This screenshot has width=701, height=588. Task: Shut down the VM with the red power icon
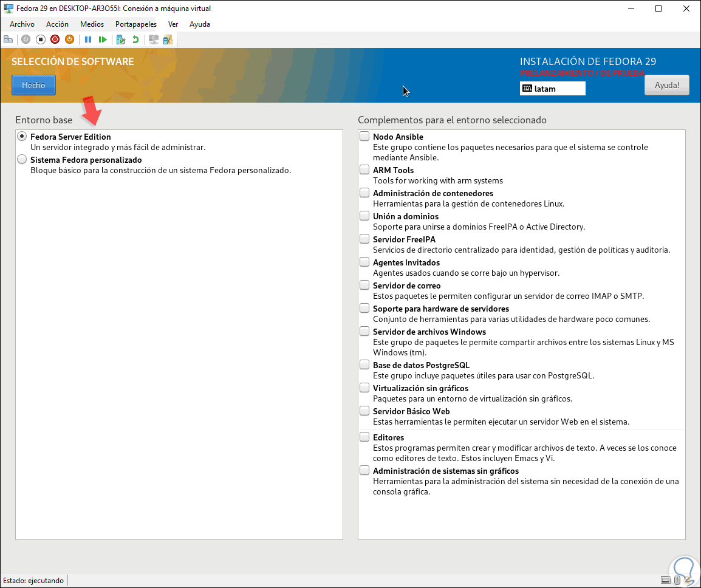(55, 39)
